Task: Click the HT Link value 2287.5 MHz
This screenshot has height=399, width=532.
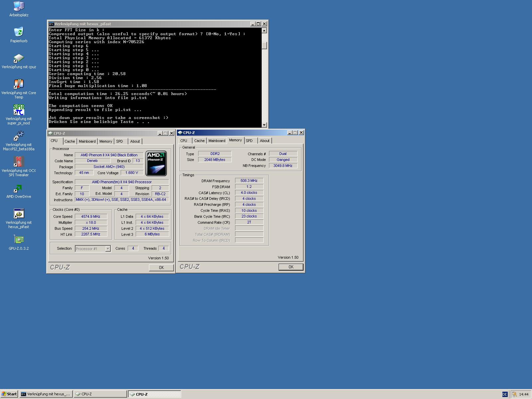Action: (91, 234)
